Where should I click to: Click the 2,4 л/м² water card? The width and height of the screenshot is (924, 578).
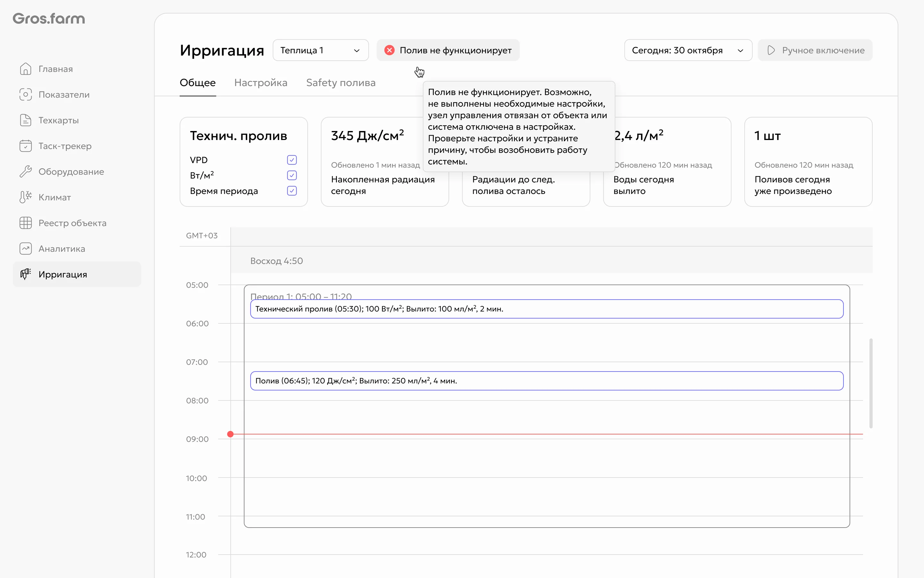667,162
